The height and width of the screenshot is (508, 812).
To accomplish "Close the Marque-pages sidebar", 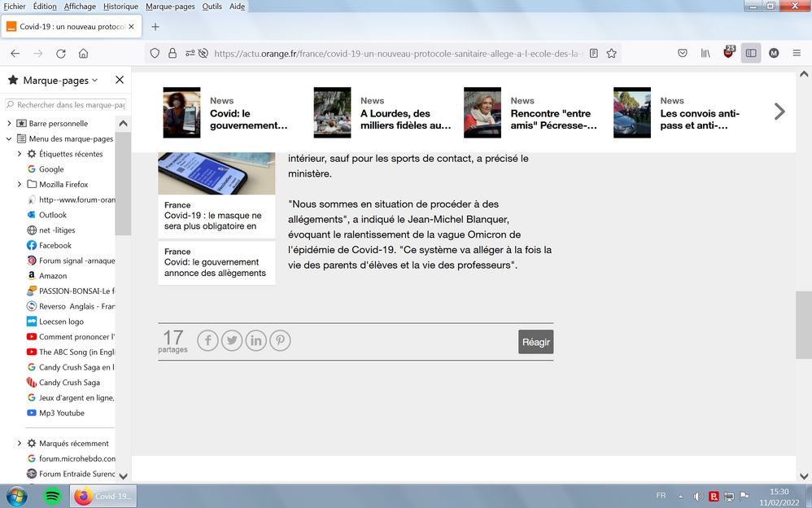I will 120,80.
